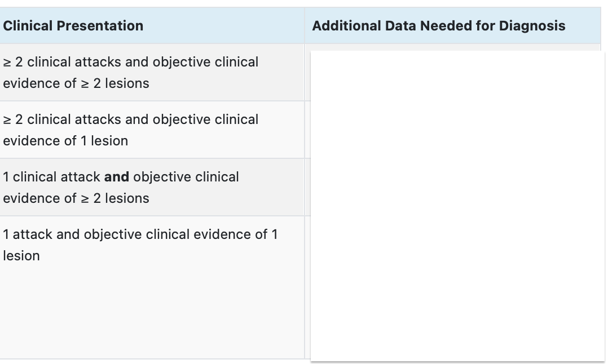
Task: Click the standalone word 'lesion' in last row
Action: click(21, 256)
